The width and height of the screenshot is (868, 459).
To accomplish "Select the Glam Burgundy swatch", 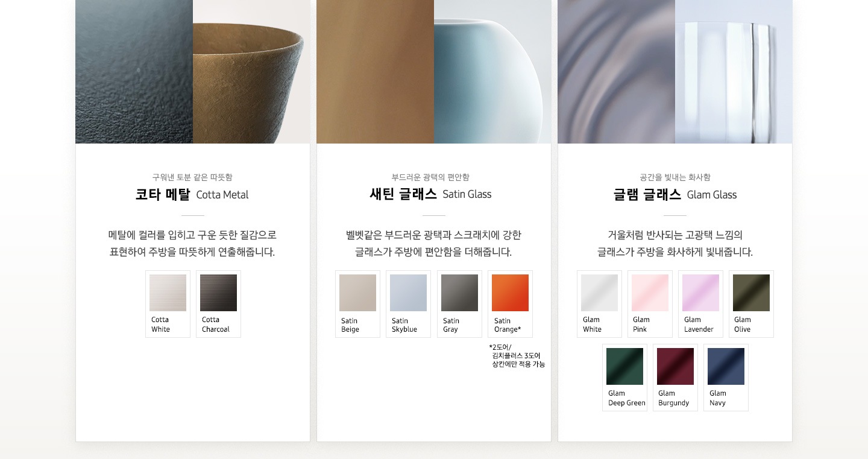I will (x=675, y=378).
